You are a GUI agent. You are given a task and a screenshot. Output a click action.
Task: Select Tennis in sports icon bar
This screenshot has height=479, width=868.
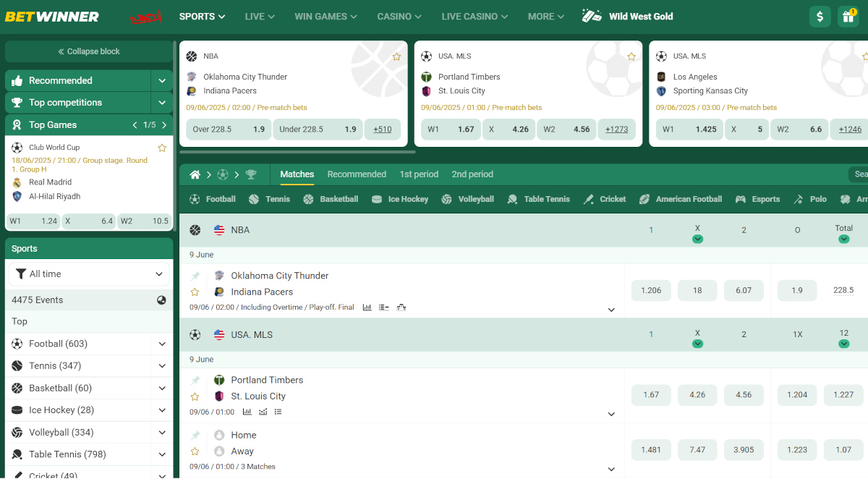pyautogui.click(x=269, y=199)
